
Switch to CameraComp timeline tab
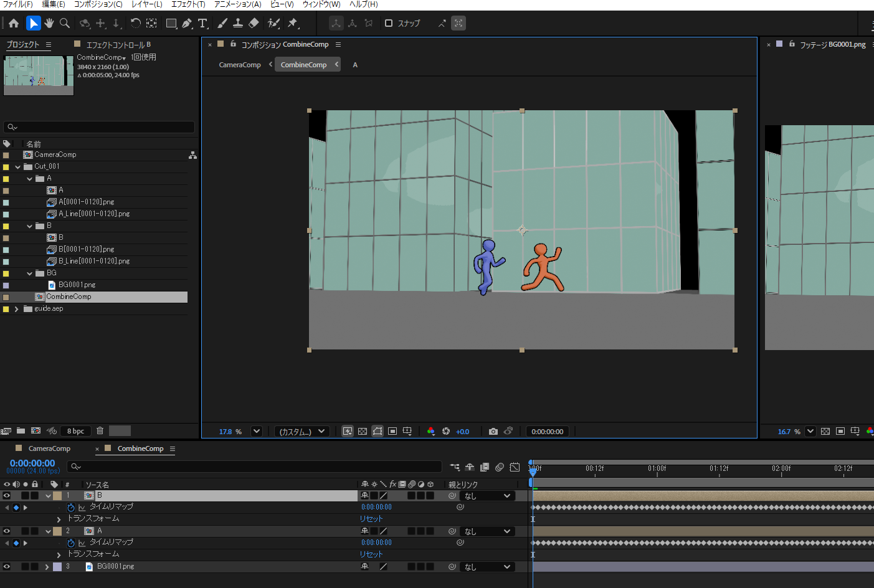pos(49,448)
